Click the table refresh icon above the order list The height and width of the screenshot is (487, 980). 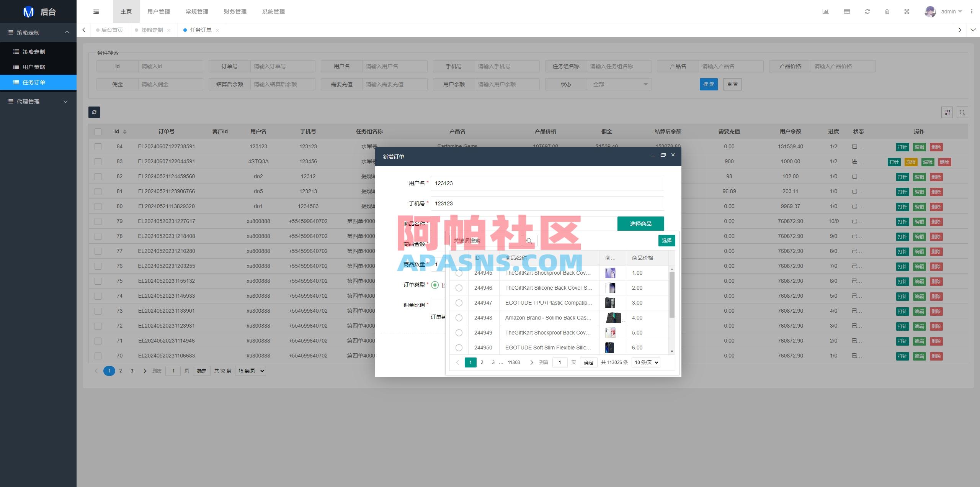94,112
